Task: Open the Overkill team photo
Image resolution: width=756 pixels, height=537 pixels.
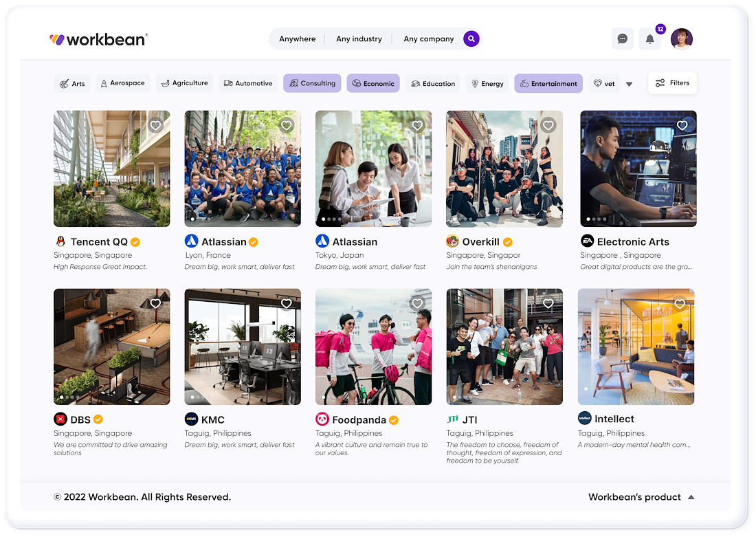Action: (504, 169)
